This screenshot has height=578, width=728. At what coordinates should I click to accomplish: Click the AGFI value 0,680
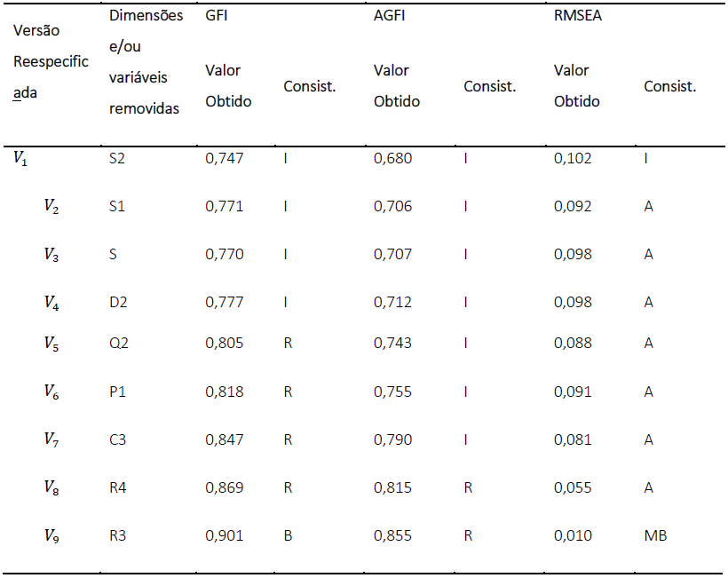(392, 159)
